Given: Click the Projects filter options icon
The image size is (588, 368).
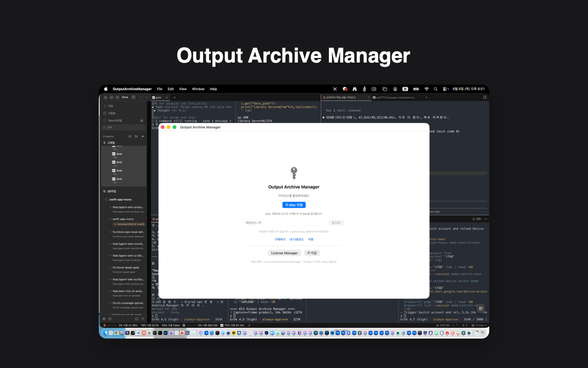Looking at the screenshot, I should pyautogui.click(x=130, y=137).
